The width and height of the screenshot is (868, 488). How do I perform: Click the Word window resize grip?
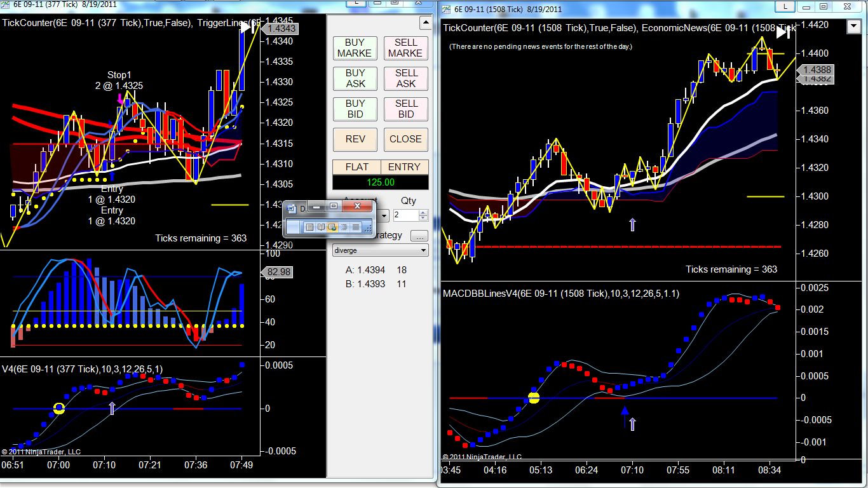click(367, 228)
